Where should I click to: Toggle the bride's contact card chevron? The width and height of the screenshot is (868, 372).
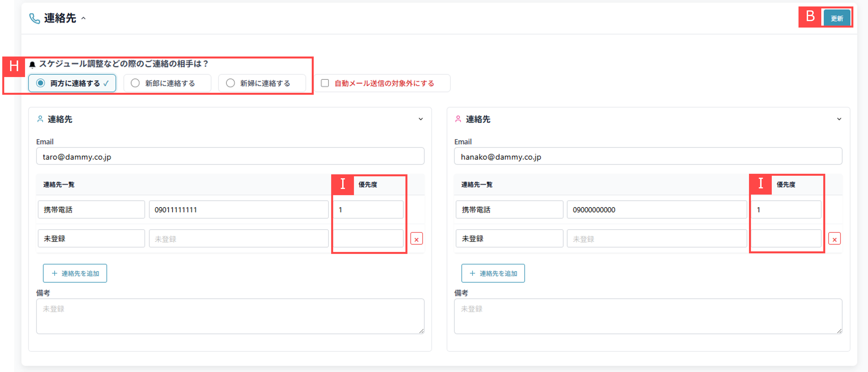pos(839,119)
